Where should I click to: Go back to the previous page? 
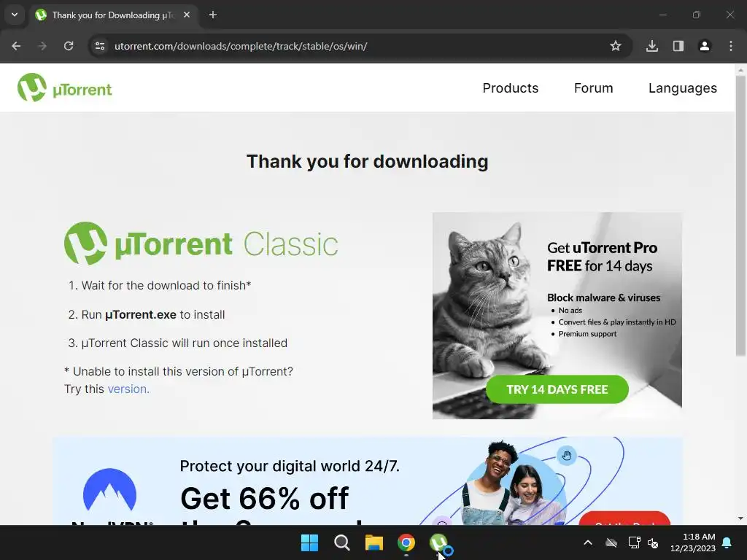(16, 46)
